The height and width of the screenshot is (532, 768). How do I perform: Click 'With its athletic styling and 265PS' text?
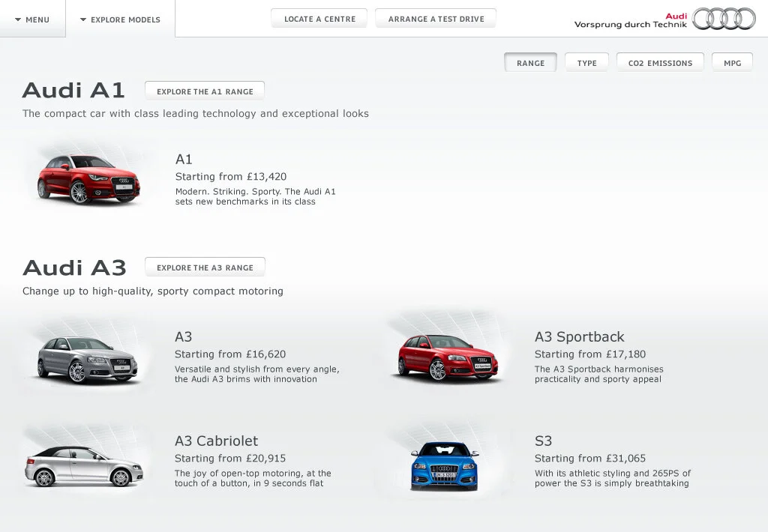[x=612, y=478]
